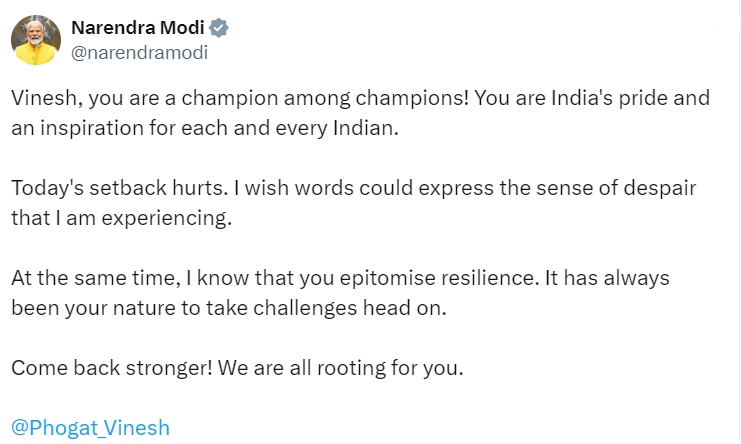Click the line 'an inspiration for each and every Indian.'
741x444 pixels.
(x=205, y=128)
